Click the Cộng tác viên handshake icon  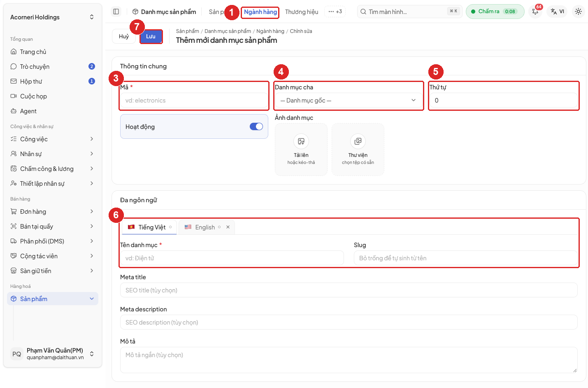click(x=14, y=256)
